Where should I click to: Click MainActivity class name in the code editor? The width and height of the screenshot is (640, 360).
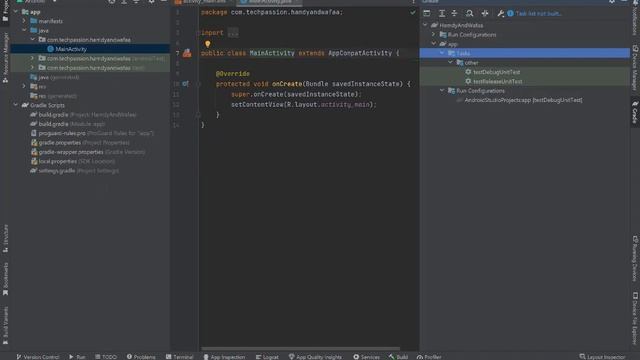272,53
